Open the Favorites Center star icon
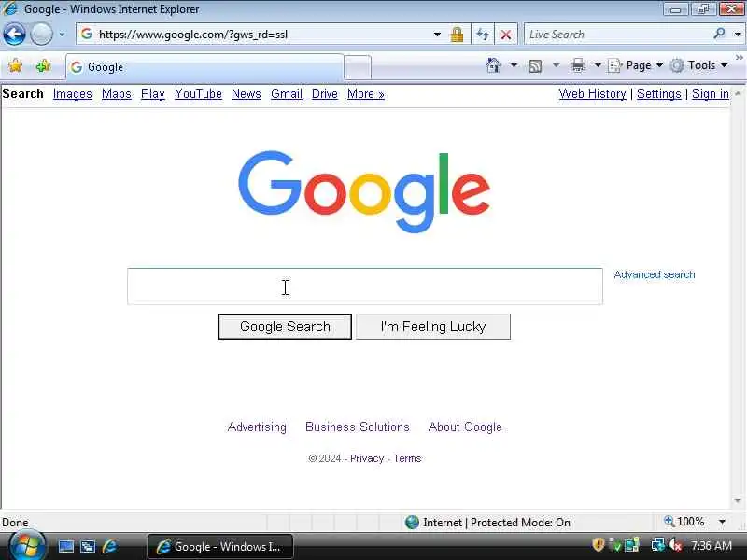 pos(15,65)
